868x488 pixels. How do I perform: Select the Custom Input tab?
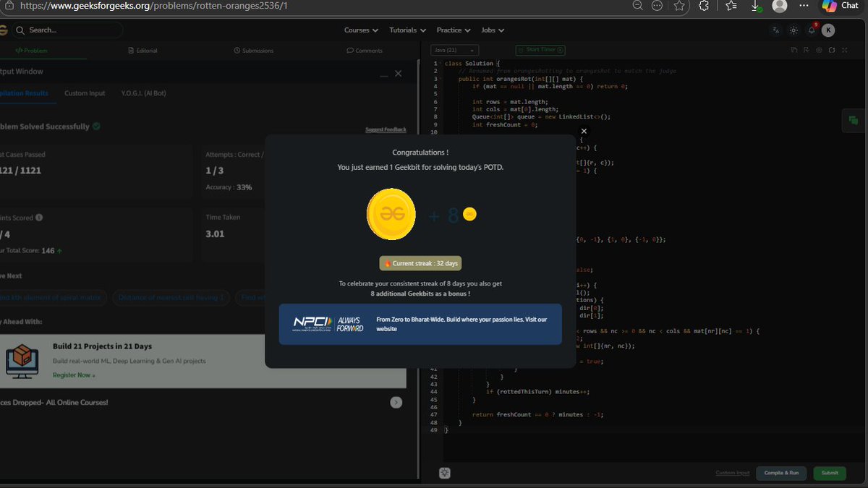[85, 93]
